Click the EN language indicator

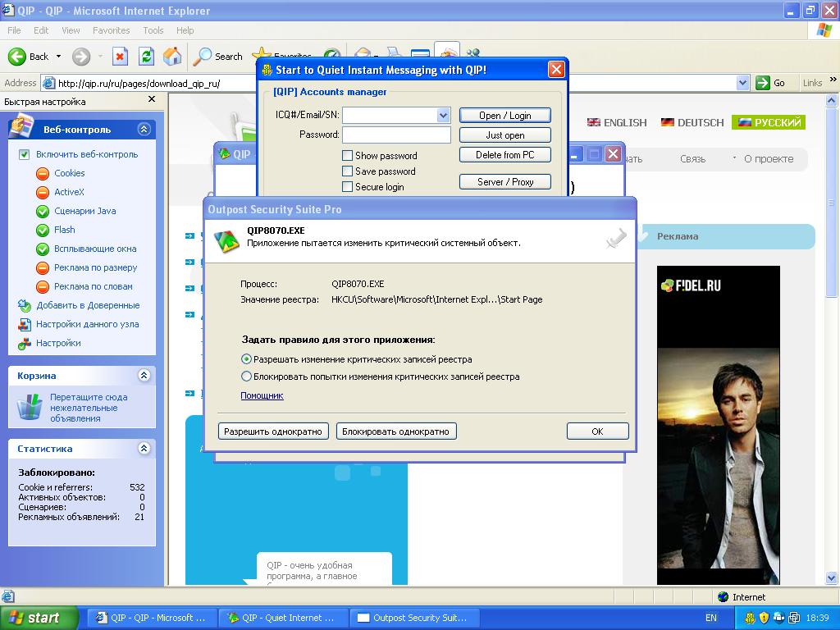pyautogui.click(x=711, y=618)
